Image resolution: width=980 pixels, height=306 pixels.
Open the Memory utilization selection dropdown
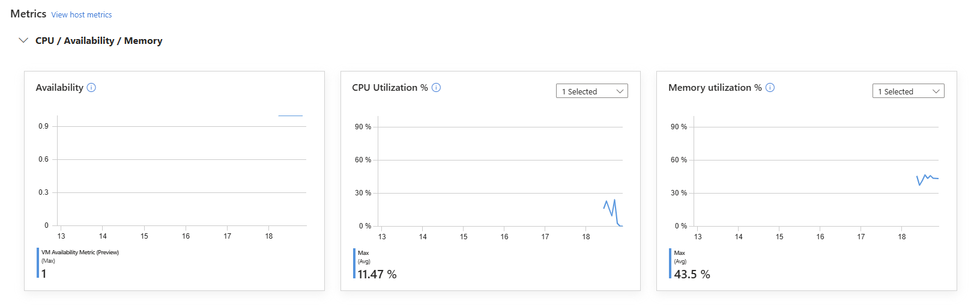(908, 91)
